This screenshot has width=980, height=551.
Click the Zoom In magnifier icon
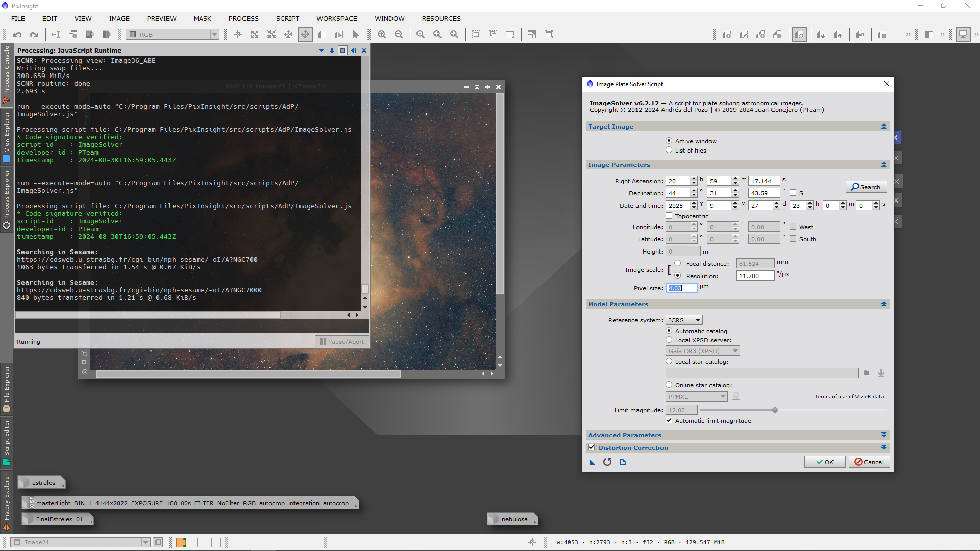[x=382, y=35]
